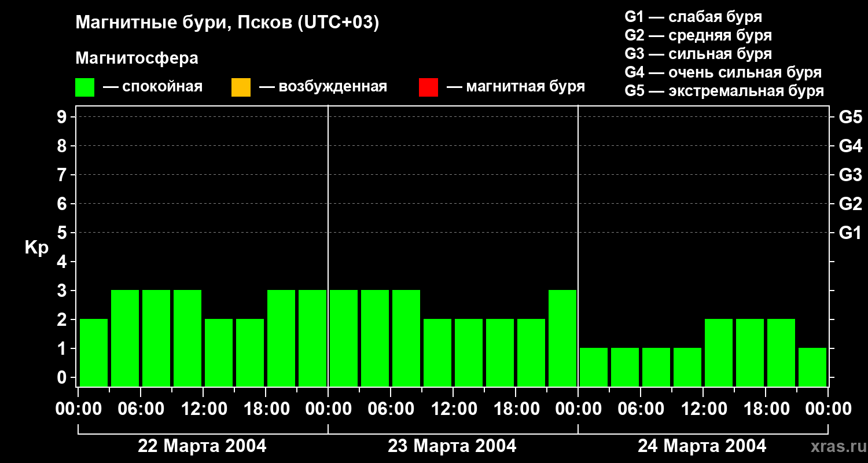Click the 'G1 — слабая буря' legend entry
The image size is (868, 463).
pos(693,17)
